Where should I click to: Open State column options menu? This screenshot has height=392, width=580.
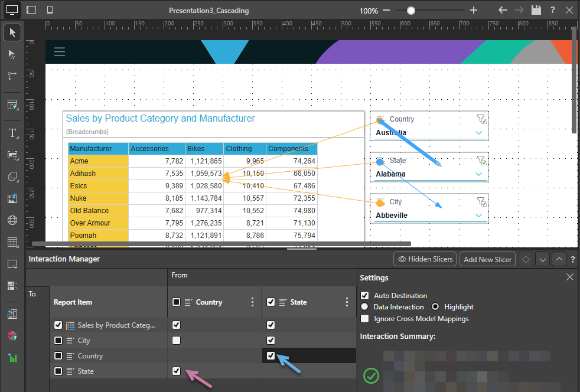pos(347,302)
